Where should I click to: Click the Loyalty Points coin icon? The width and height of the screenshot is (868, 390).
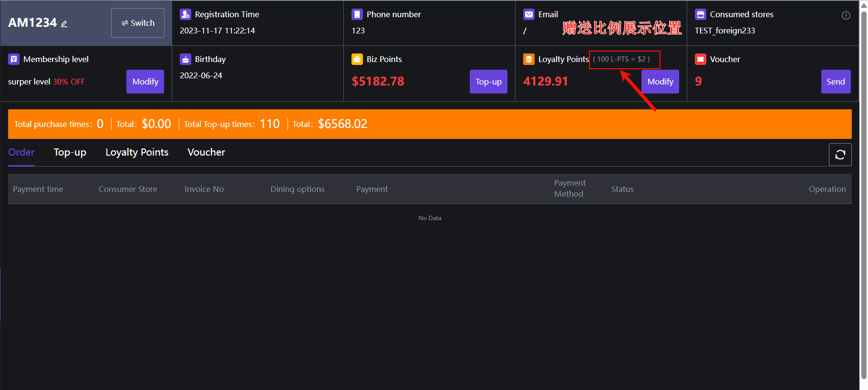point(529,59)
